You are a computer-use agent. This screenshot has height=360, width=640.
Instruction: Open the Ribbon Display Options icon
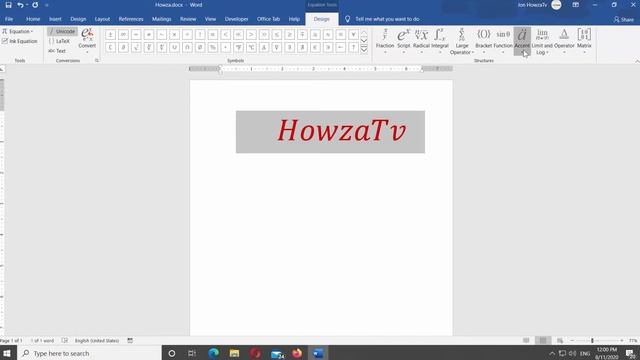click(x=576, y=5)
